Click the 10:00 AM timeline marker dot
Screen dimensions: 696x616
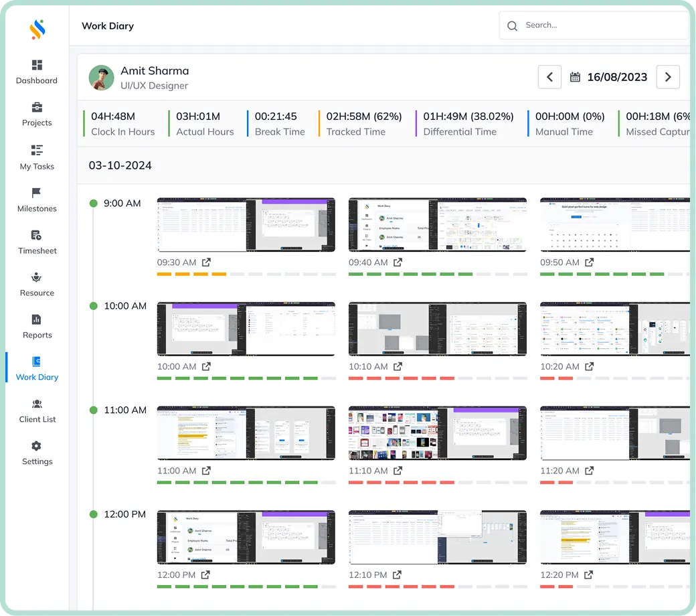coord(93,306)
